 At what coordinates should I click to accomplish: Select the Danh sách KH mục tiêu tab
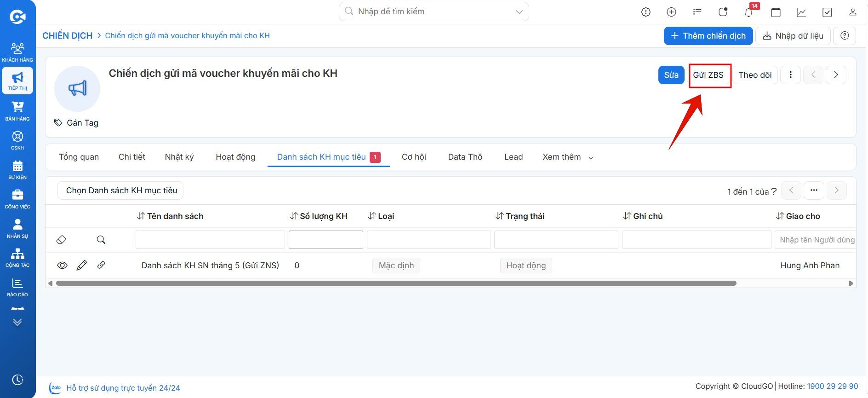pos(328,157)
